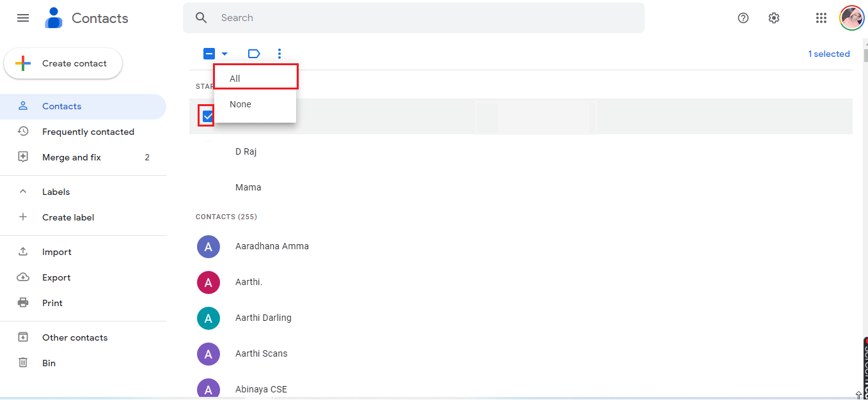Click the Google account profile picture

pyautogui.click(x=851, y=18)
